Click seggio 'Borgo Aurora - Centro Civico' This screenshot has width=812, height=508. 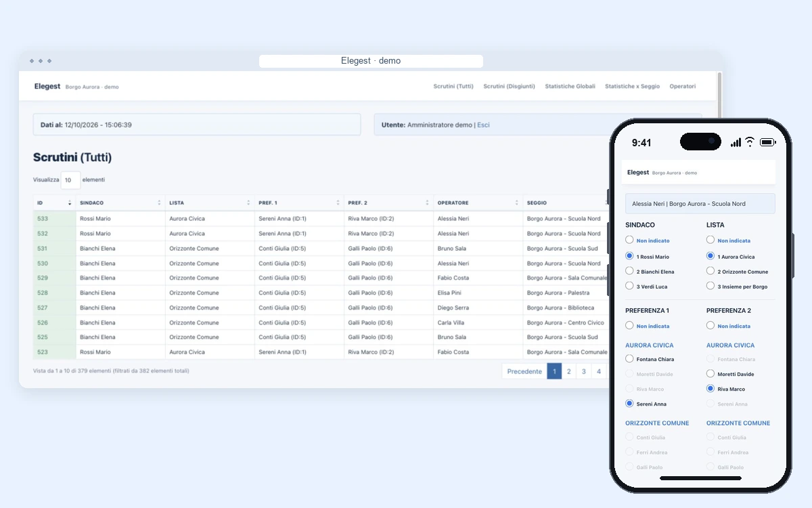click(x=566, y=322)
